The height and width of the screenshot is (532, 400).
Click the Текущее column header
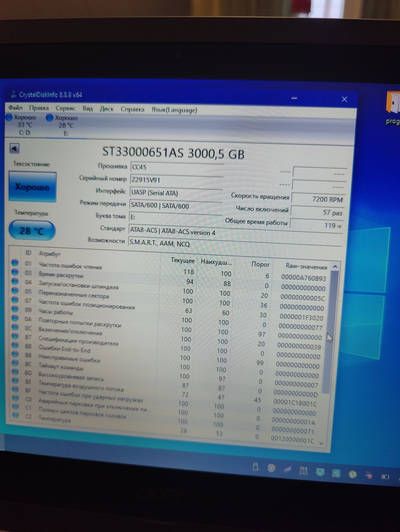pos(183,260)
